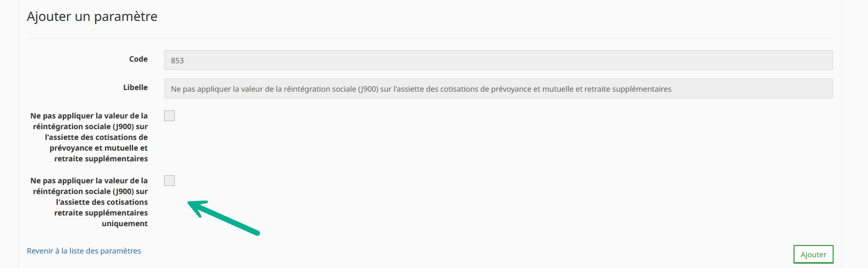Tick the prévoyance et mutuelle réintégration checkbox
The width and height of the screenshot is (868, 268).
169,116
